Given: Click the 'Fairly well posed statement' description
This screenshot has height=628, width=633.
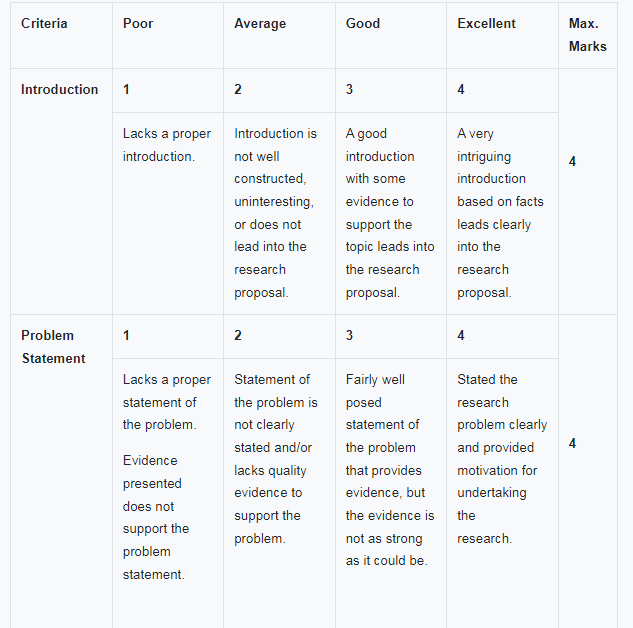Looking at the screenshot, I should click(390, 470).
